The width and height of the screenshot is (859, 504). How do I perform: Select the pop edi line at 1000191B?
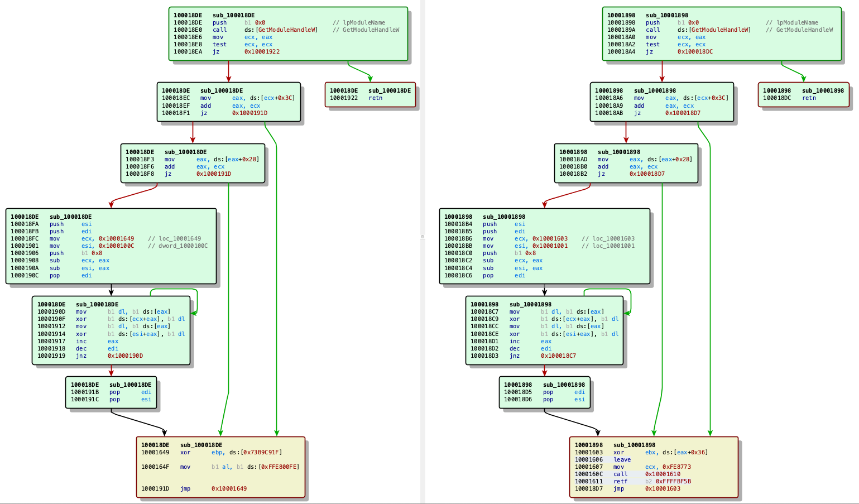pos(111,392)
